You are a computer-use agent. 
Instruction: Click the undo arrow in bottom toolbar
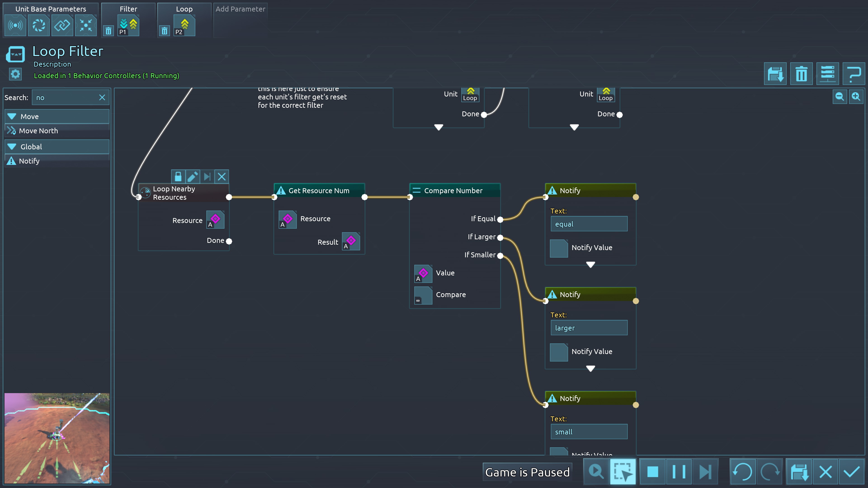point(742,472)
